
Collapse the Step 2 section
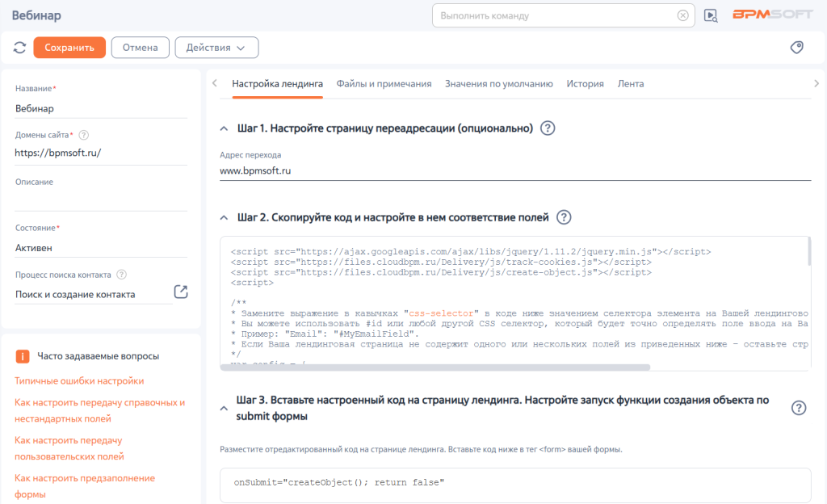[225, 218]
